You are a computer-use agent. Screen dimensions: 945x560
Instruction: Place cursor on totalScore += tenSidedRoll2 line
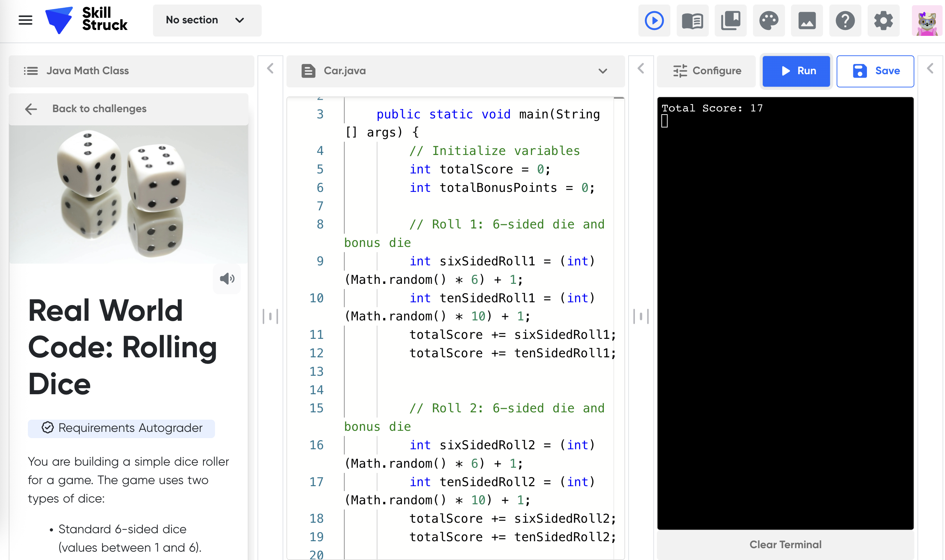pyautogui.click(x=513, y=537)
